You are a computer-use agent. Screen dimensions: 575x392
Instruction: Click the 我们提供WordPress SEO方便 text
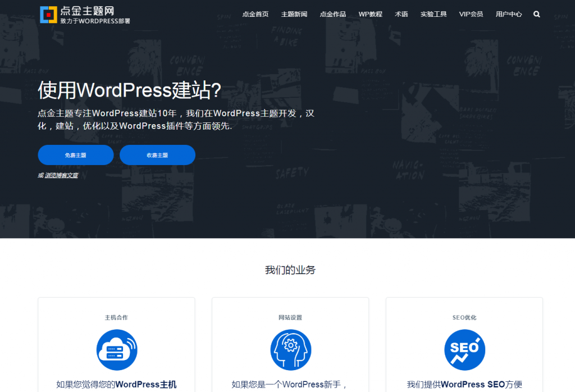click(x=464, y=385)
